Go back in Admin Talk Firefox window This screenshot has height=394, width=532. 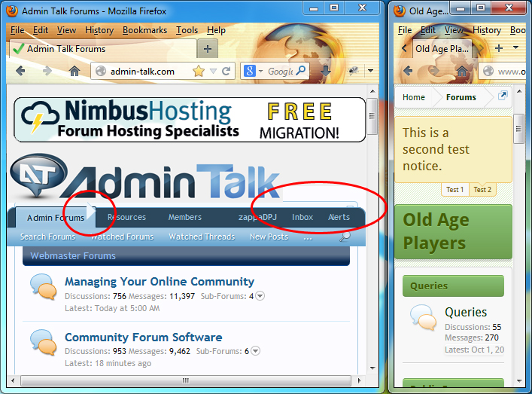click(x=21, y=71)
